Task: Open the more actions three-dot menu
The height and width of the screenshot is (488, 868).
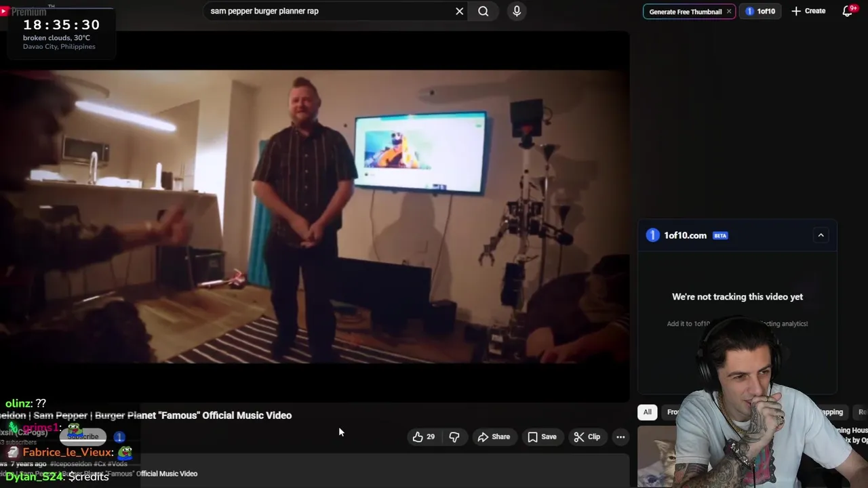Action: (x=620, y=437)
